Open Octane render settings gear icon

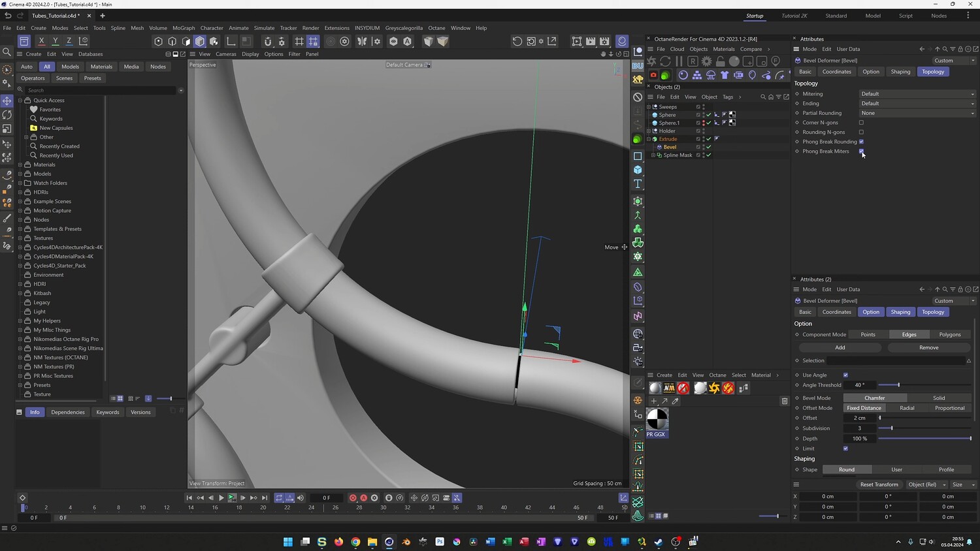pos(706,61)
